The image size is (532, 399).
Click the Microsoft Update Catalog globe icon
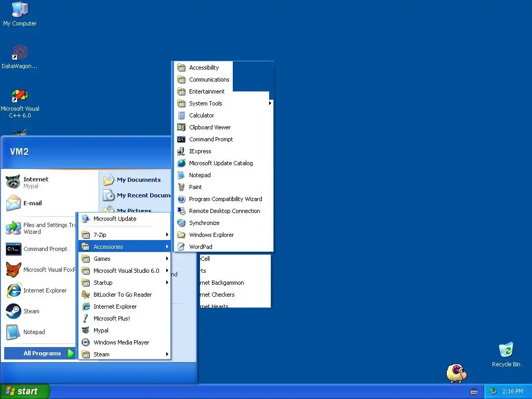tap(181, 163)
